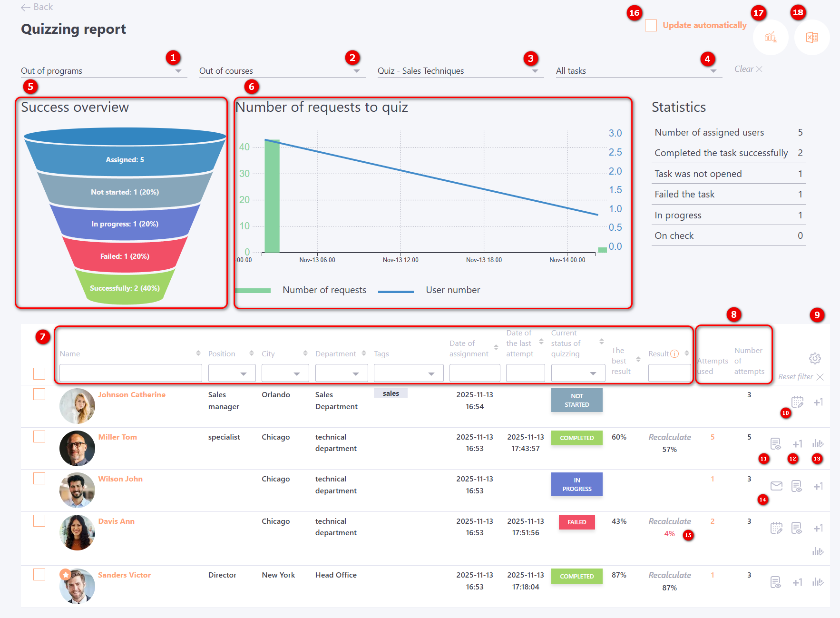Open statistics chart icon for Miller Tom
The image size is (840, 618).
coord(818,444)
